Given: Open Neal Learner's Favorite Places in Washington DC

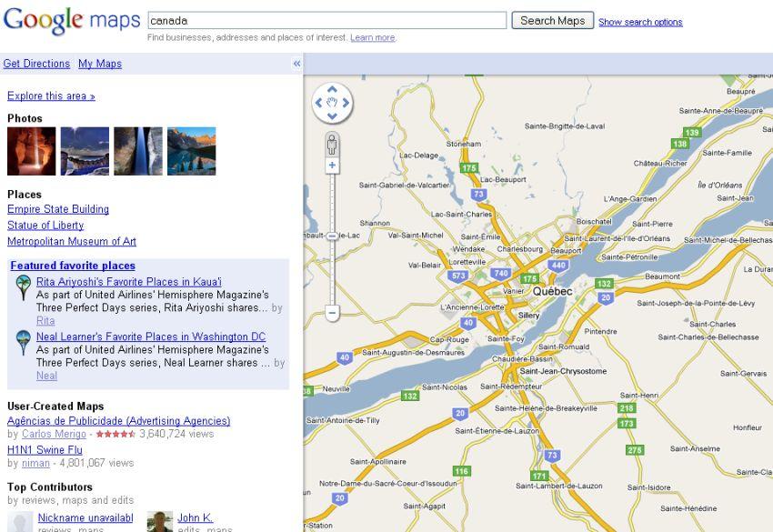Looking at the screenshot, I should pos(151,336).
